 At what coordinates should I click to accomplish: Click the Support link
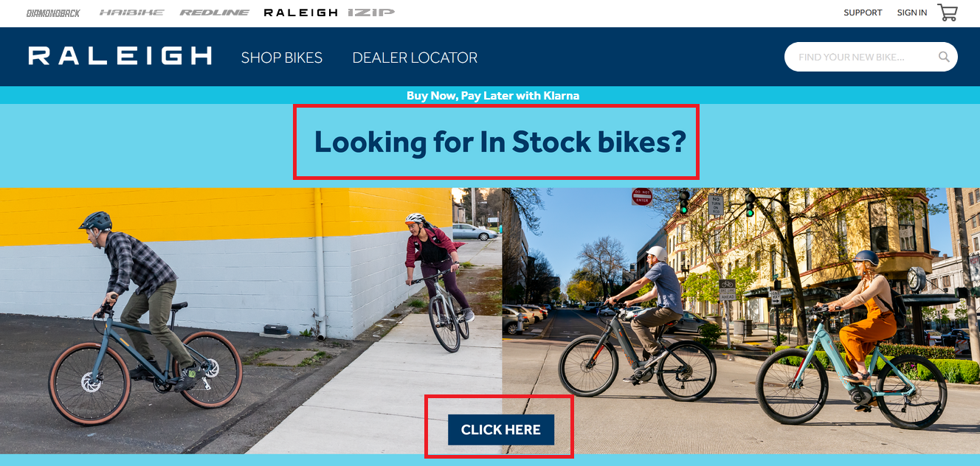coord(863,13)
